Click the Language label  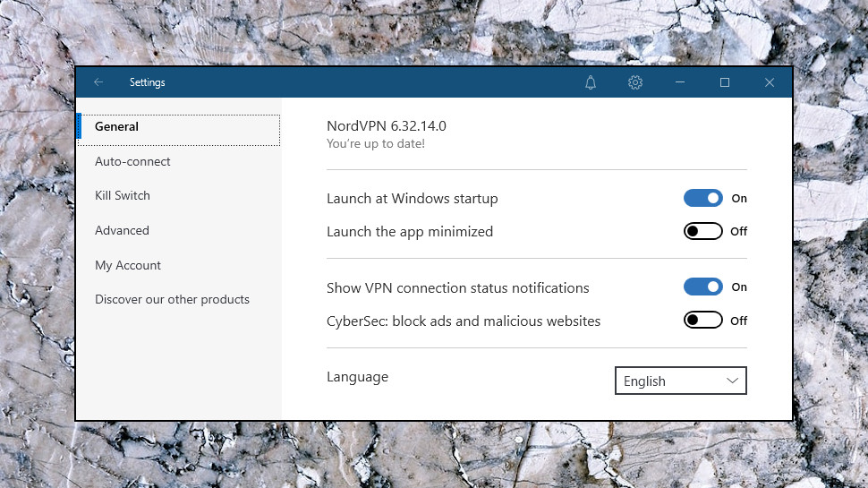tap(358, 377)
